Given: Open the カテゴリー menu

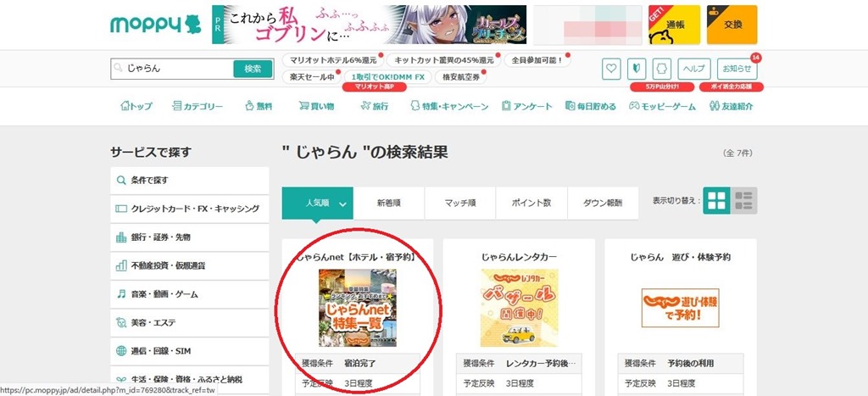Looking at the screenshot, I should pos(198,106).
